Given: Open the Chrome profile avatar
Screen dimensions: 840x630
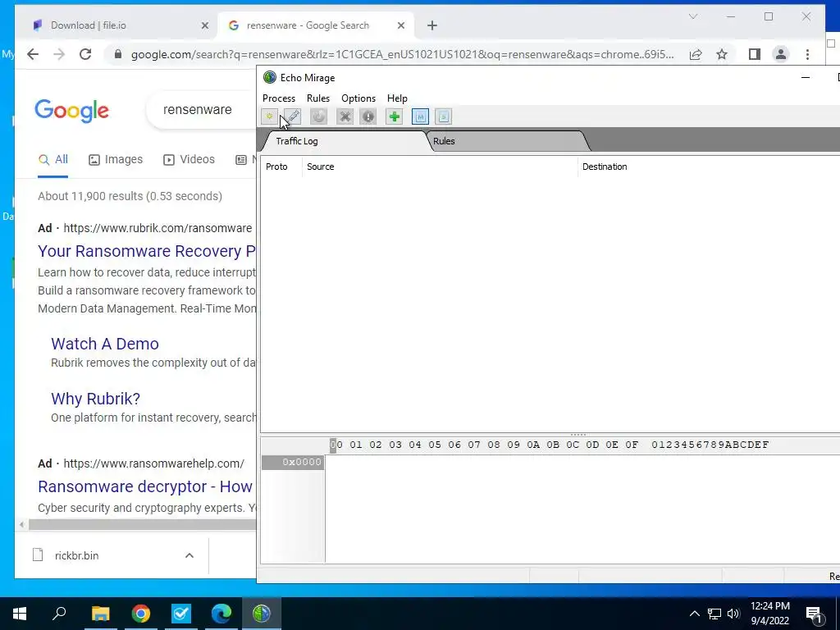Looking at the screenshot, I should [x=781, y=54].
